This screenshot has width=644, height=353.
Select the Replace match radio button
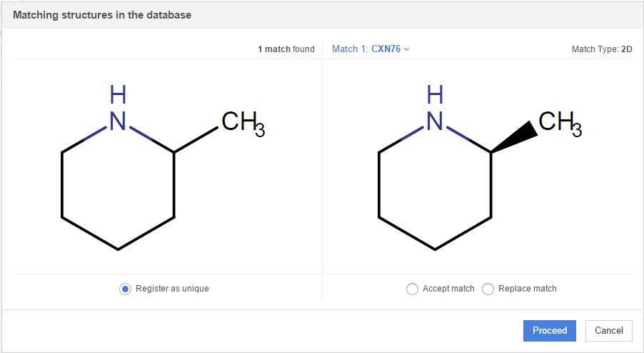[x=488, y=289]
